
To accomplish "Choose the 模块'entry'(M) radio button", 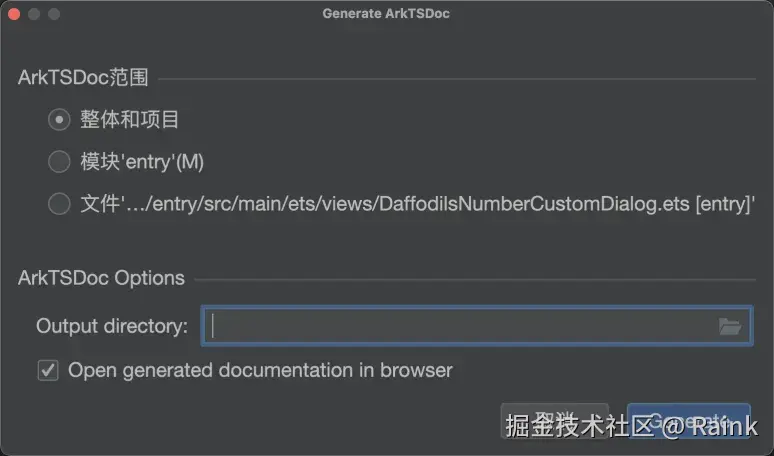I will click(59, 162).
